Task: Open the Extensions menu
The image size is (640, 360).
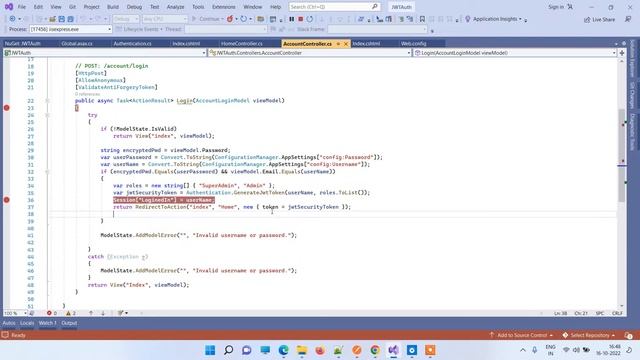Action: 224,7
